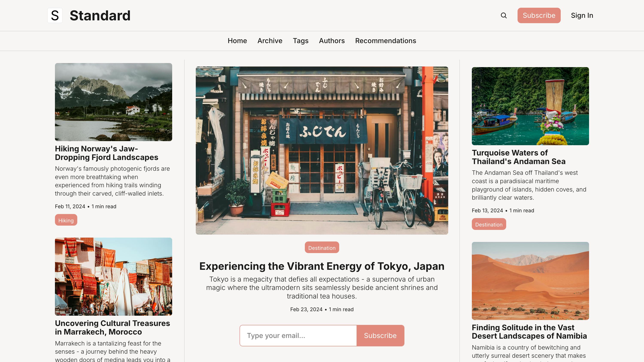Click the Destination tag under the Tokyo article
The width and height of the screenshot is (644, 362).
(x=322, y=247)
